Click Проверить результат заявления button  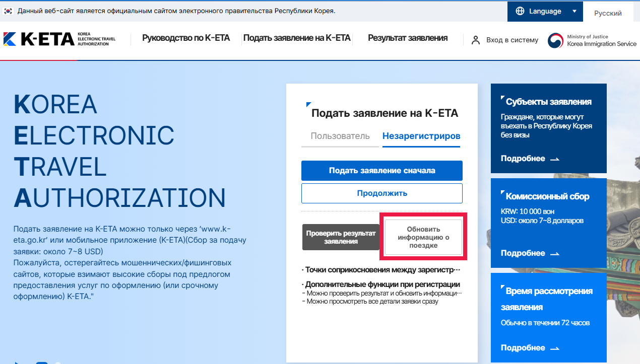[x=341, y=237]
